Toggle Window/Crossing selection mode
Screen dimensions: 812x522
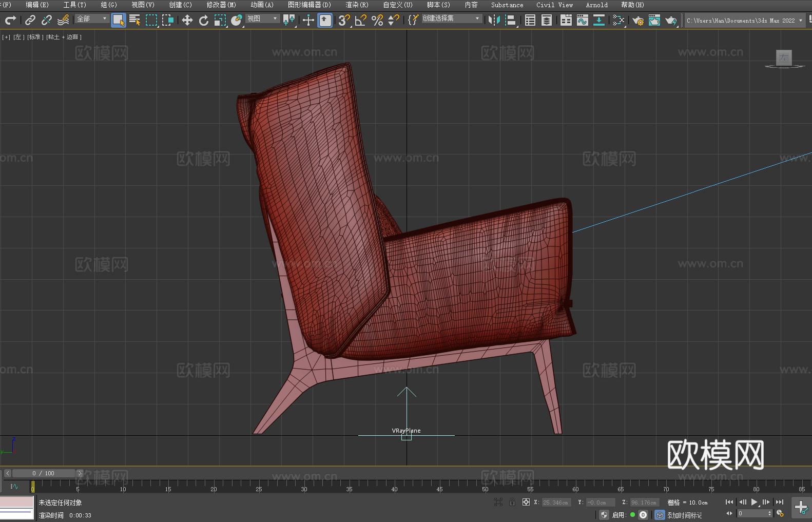(168, 20)
